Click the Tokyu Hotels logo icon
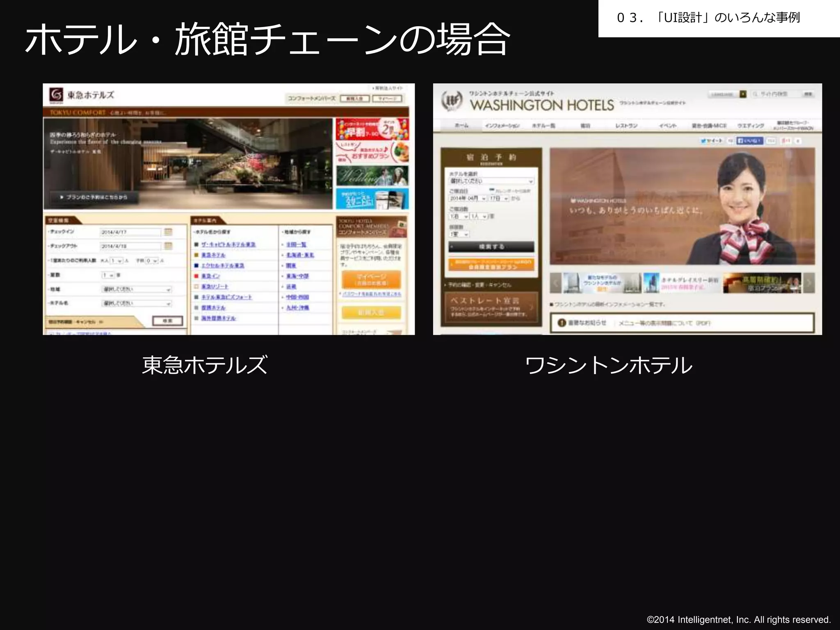 56,95
